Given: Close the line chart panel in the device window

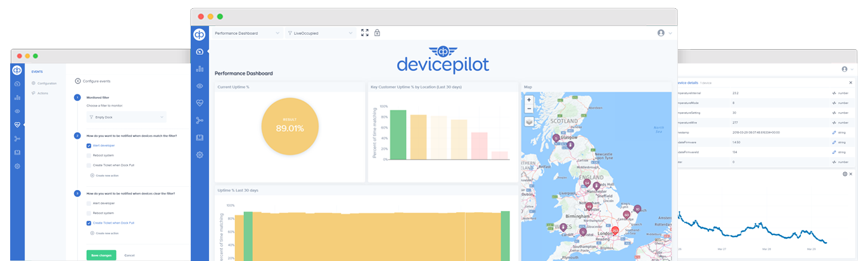Looking at the screenshot, I should [x=851, y=174].
